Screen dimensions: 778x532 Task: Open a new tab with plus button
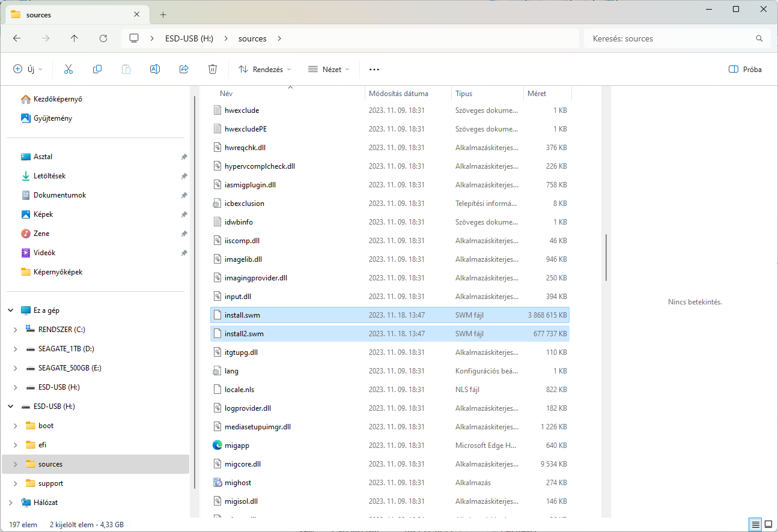tap(163, 15)
